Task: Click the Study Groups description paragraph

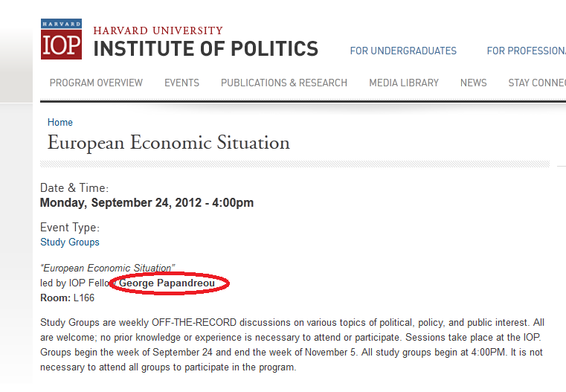Action: click(292, 344)
